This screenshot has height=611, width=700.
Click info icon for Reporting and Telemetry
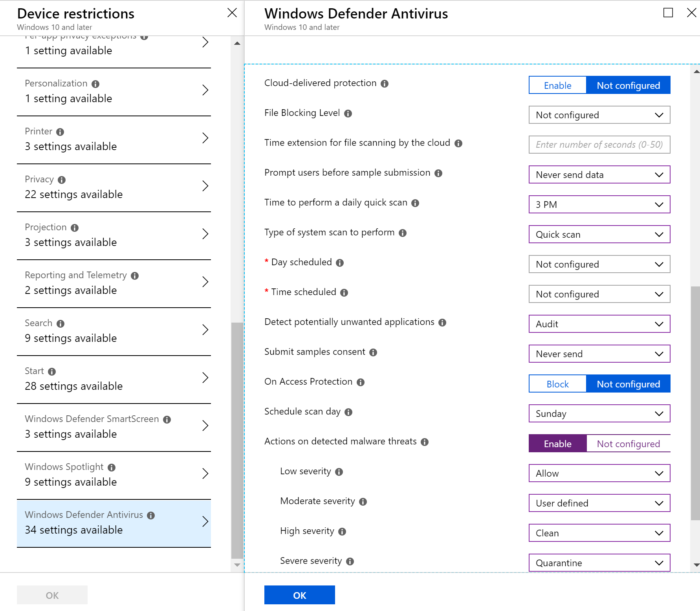click(x=135, y=276)
